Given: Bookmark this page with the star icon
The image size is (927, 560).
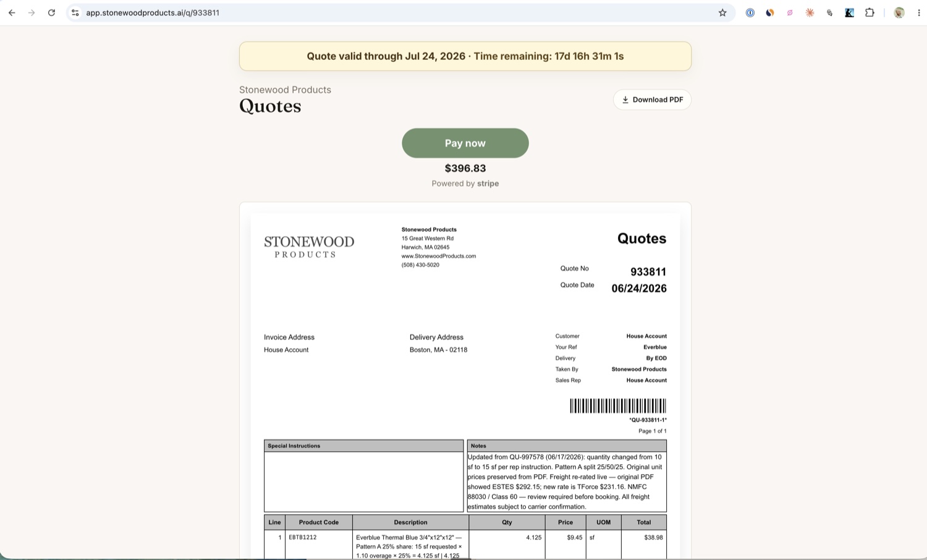Looking at the screenshot, I should [722, 12].
